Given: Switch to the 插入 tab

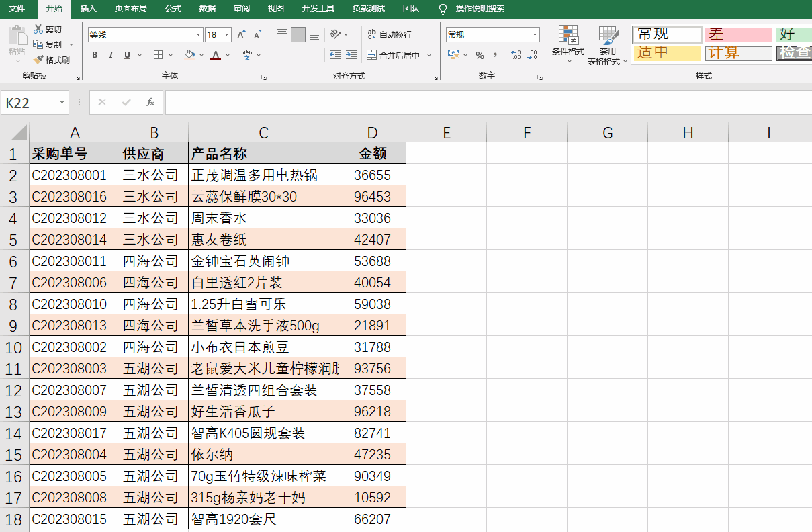Looking at the screenshot, I should coord(89,9).
